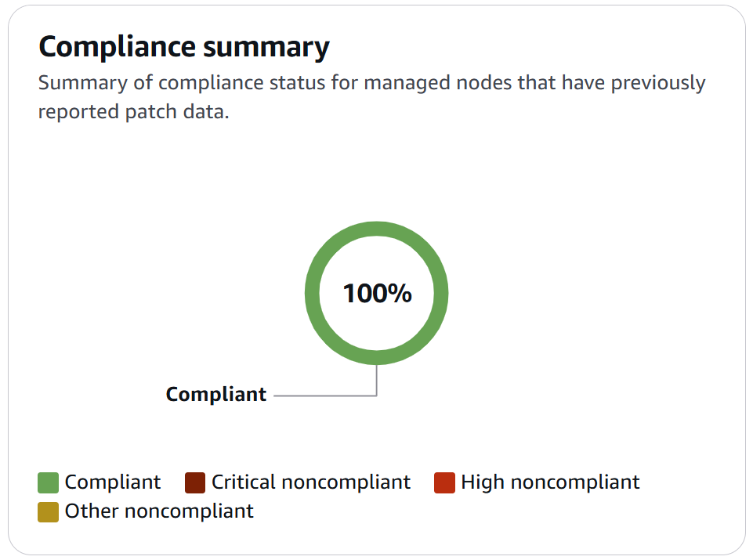Screen dimensions: 753x560
Task: Click the 100% value inside the donut
Action: click(377, 294)
